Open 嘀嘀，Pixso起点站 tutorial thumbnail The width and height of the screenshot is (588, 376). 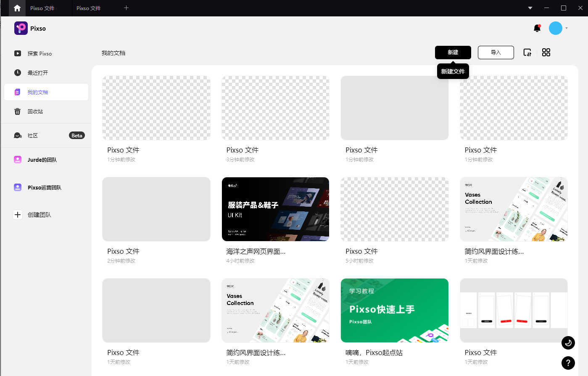coord(395,310)
